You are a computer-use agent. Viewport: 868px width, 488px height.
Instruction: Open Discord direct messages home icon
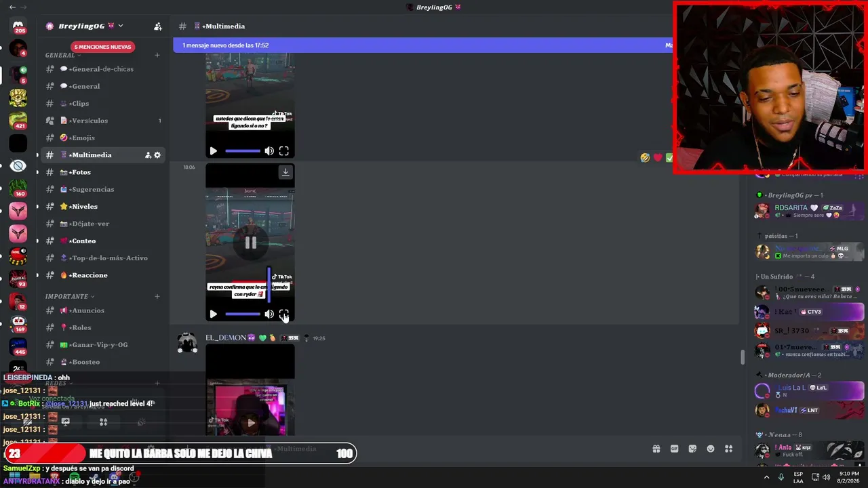pyautogui.click(x=18, y=26)
